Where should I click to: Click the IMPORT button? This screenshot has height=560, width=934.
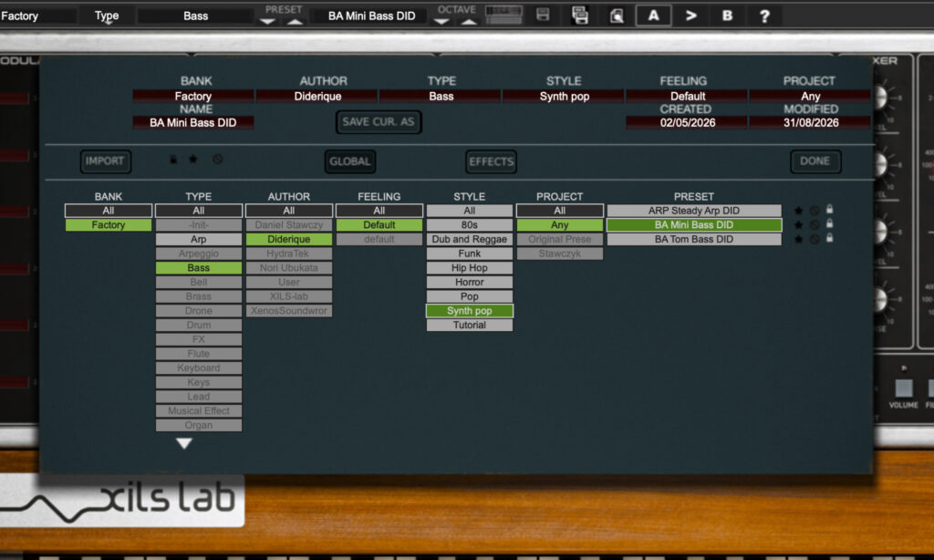pos(105,161)
